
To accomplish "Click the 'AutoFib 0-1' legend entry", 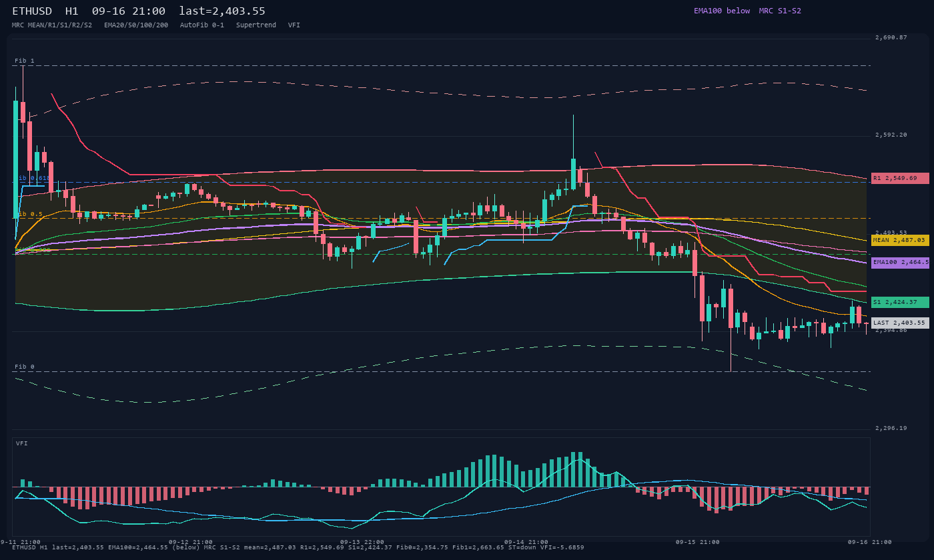I will (x=202, y=25).
